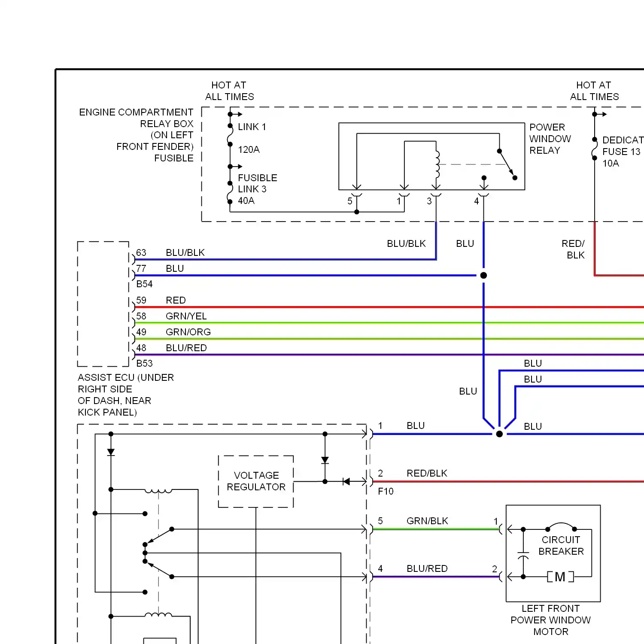Select the B54 connector label
Screen dimensions: 644x644
coord(144,284)
